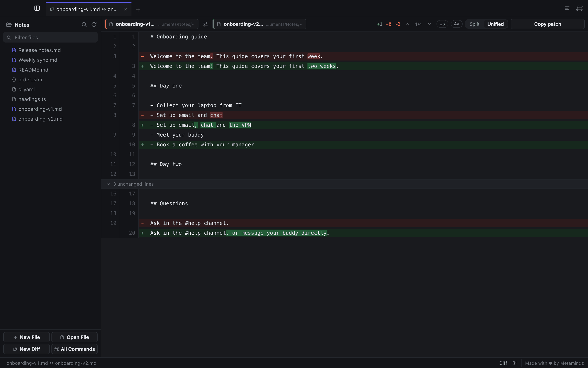This screenshot has height=368, width=588.
Task: Click the Diff status bar label
Action: 503,363
